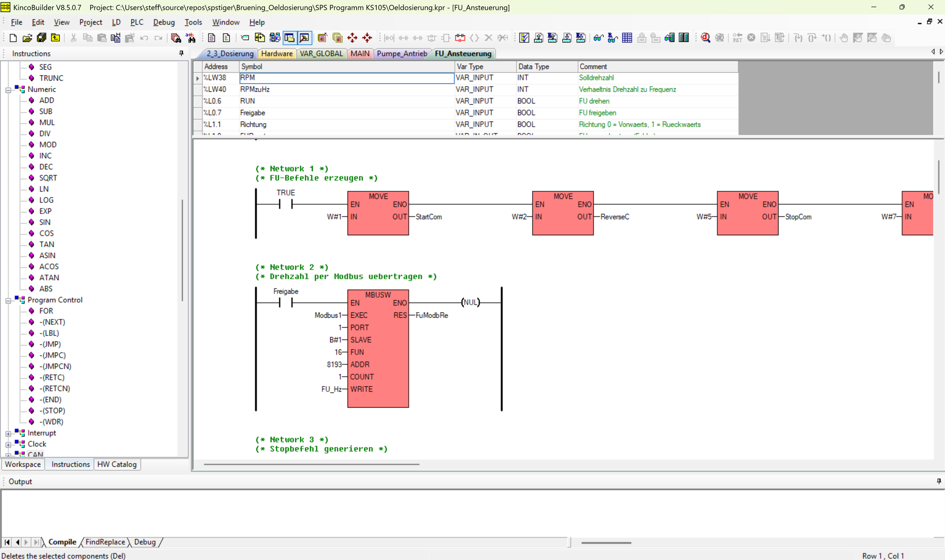Cut the selected components
The image size is (945, 560).
point(73,38)
